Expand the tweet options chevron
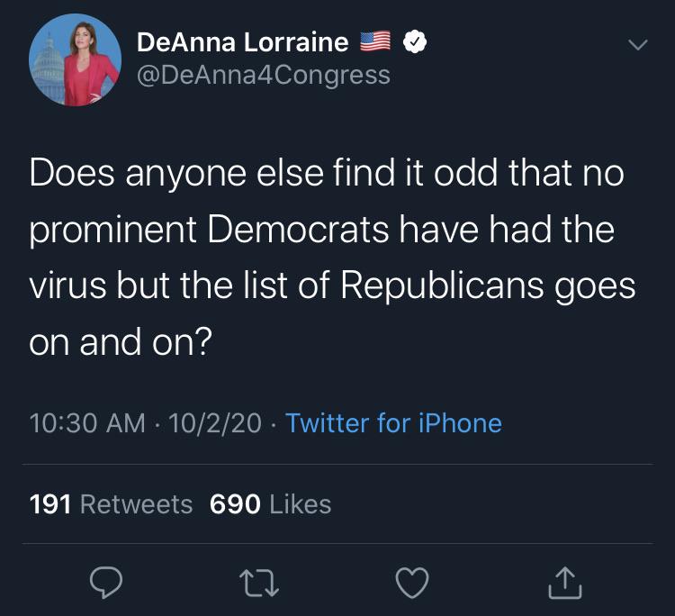Viewport: 675px width, 616px height. click(636, 44)
